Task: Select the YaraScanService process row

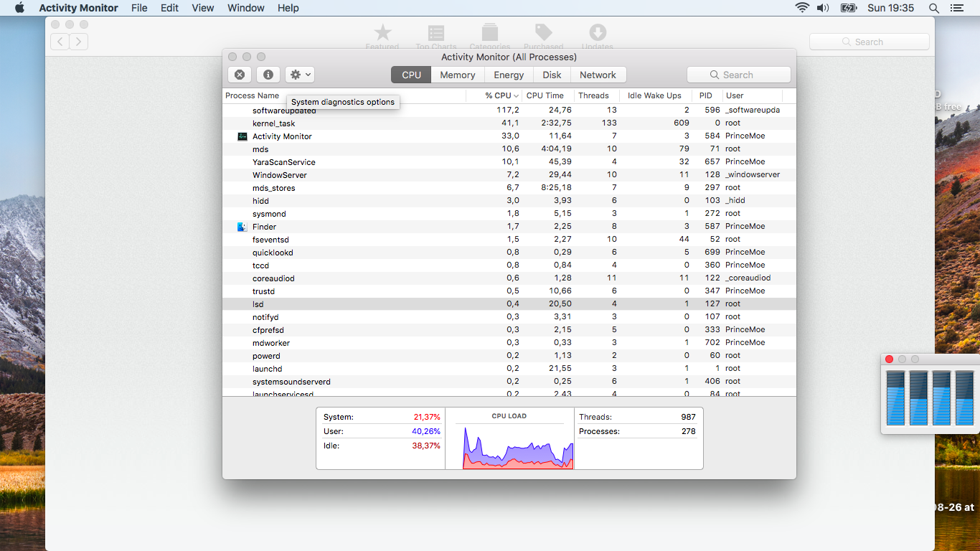Action: pyautogui.click(x=509, y=162)
